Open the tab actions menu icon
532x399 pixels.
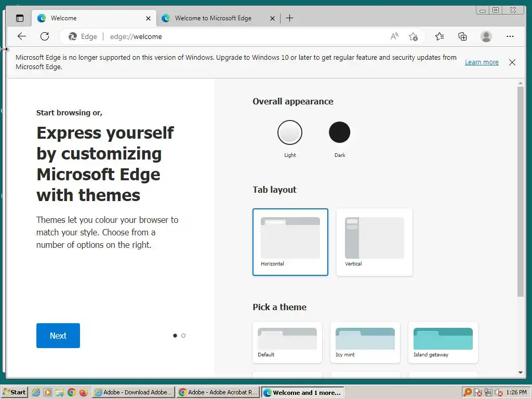(x=20, y=18)
